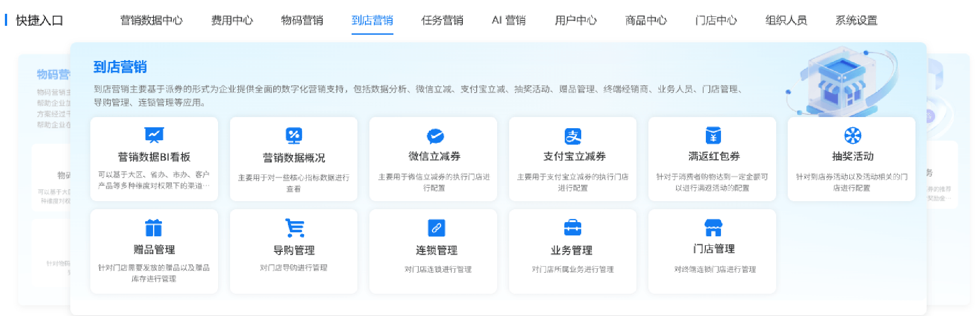The image size is (980, 316).
Task: Open the 满返红包券 card title
Action: (x=714, y=156)
